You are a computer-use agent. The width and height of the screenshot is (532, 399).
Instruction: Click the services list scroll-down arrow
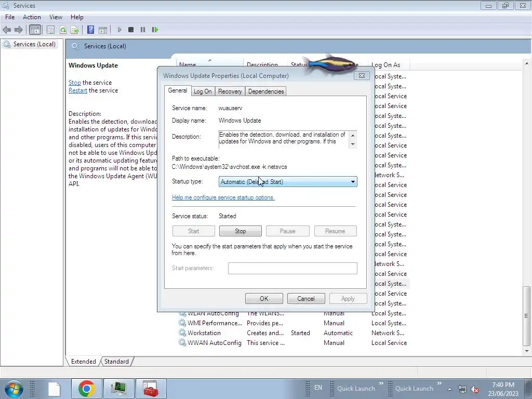(x=527, y=351)
